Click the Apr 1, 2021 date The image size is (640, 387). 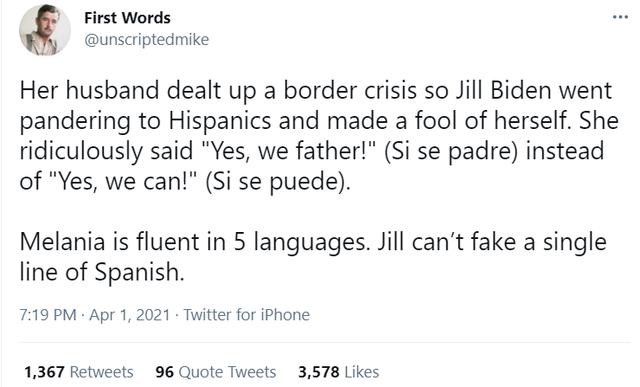click(x=129, y=315)
